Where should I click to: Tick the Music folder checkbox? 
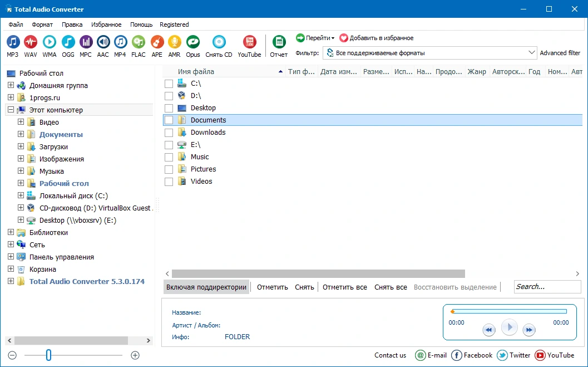point(169,157)
